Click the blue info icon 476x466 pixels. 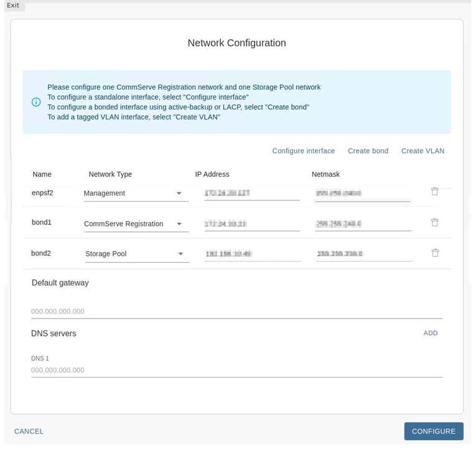click(x=36, y=102)
